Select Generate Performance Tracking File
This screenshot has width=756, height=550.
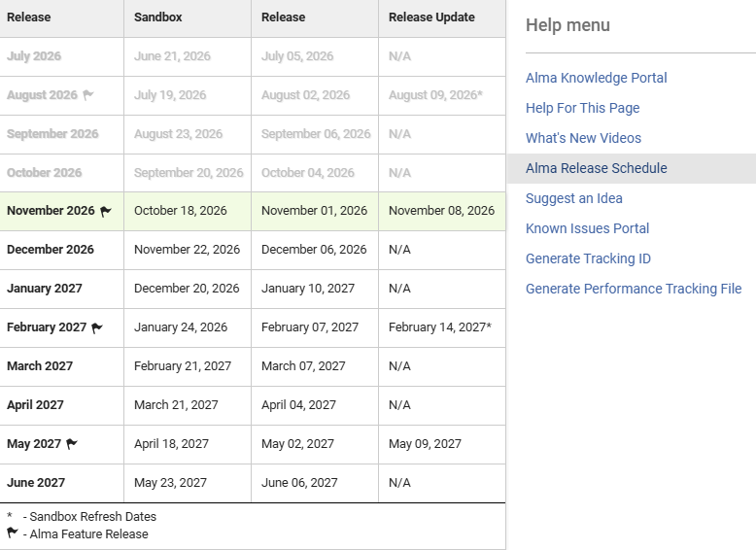click(x=634, y=289)
